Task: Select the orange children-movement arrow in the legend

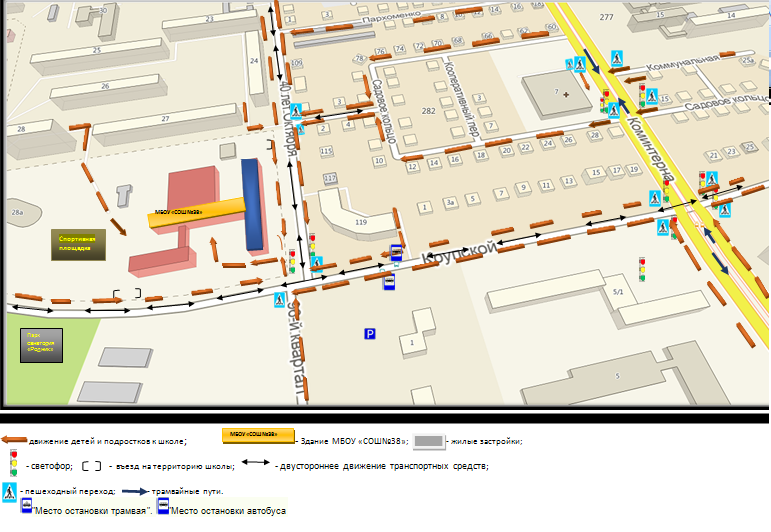Action: tap(14, 440)
